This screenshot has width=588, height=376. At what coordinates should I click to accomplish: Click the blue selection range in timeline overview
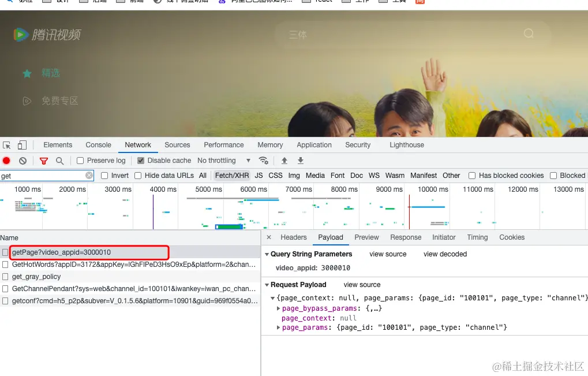[230, 226]
